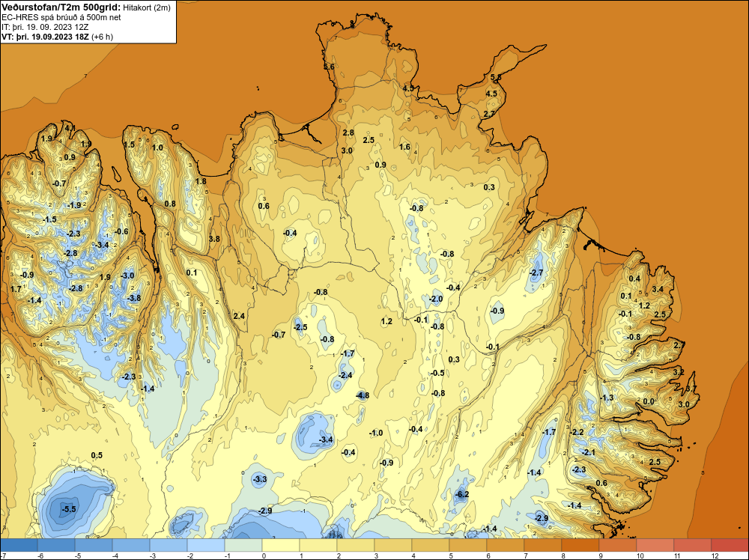Click the '3.7' temperature value

coord(691,389)
